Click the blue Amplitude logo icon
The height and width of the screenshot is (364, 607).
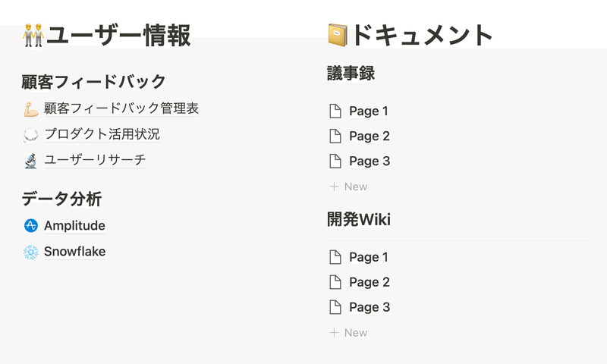31,225
